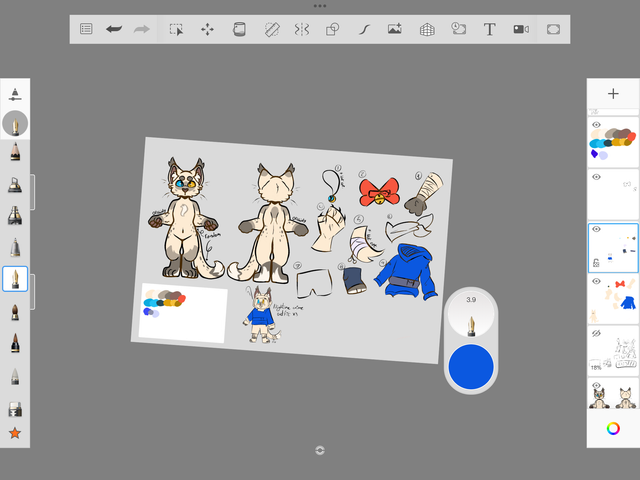This screenshot has height=480, width=640.
Task: Add a new layer
Action: tap(613, 93)
